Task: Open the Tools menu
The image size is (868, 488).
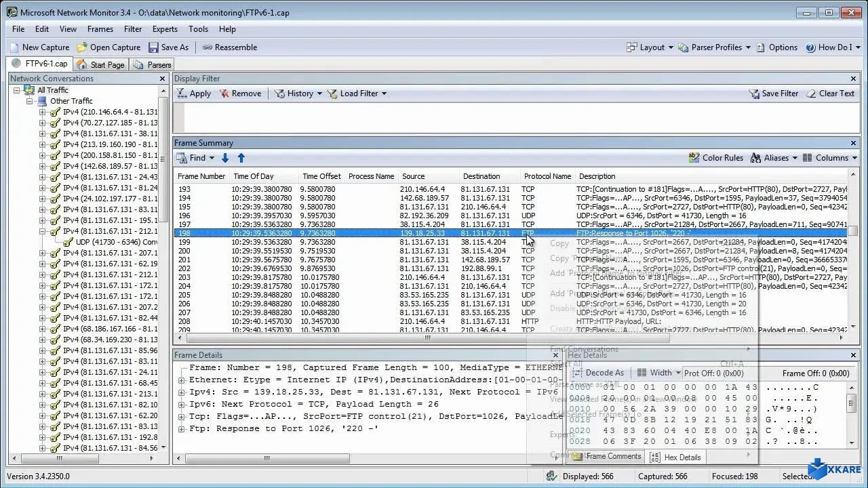Action: click(x=198, y=29)
